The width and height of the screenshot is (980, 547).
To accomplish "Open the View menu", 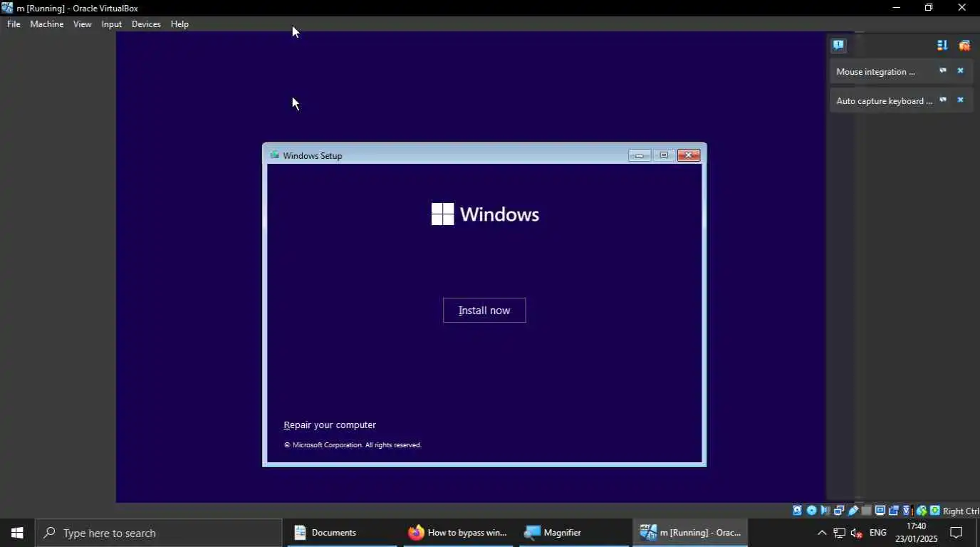I will point(83,24).
